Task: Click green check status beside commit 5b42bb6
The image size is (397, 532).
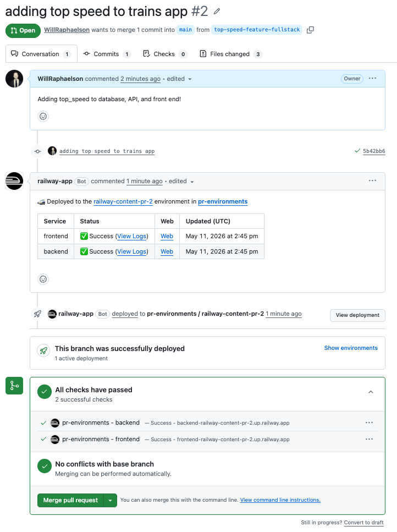Action: pos(357,151)
